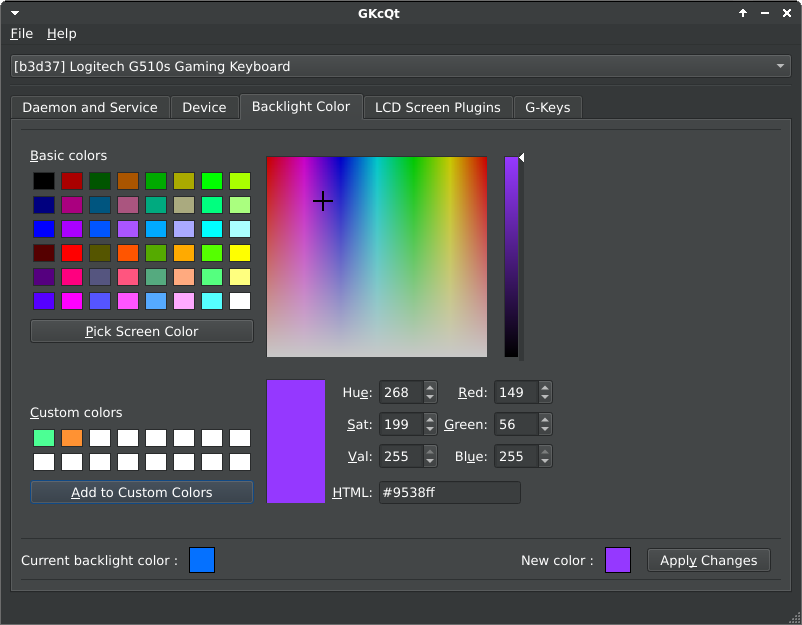Click the Pick Screen Color button
This screenshot has width=802, height=625.
[142, 331]
